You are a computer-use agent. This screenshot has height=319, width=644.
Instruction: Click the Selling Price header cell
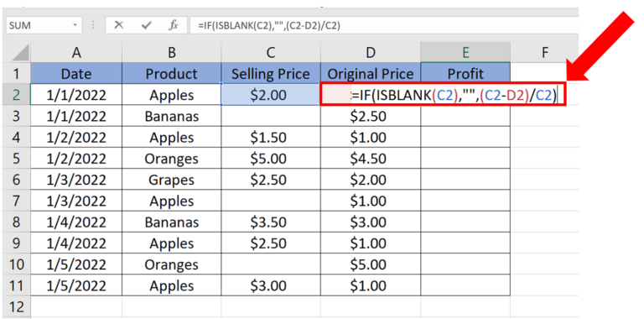point(271,74)
